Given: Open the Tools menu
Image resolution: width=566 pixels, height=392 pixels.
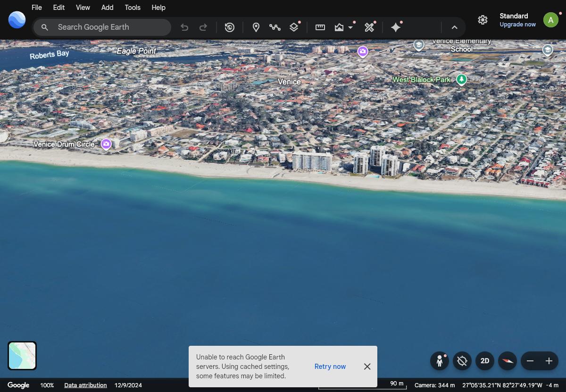Looking at the screenshot, I should pos(133,8).
